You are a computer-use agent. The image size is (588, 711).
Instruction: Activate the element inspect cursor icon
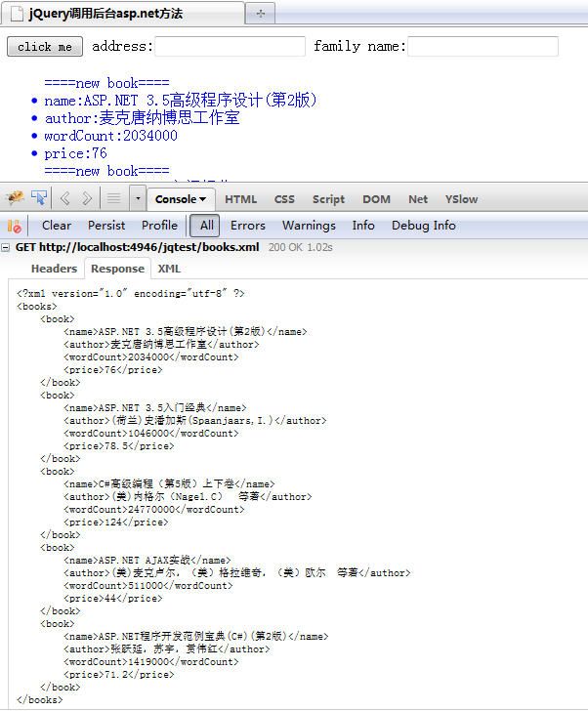pyautogui.click(x=39, y=198)
